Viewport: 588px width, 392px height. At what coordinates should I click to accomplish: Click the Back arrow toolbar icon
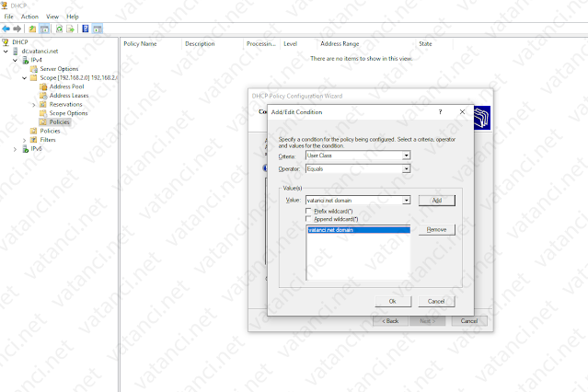click(6, 29)
